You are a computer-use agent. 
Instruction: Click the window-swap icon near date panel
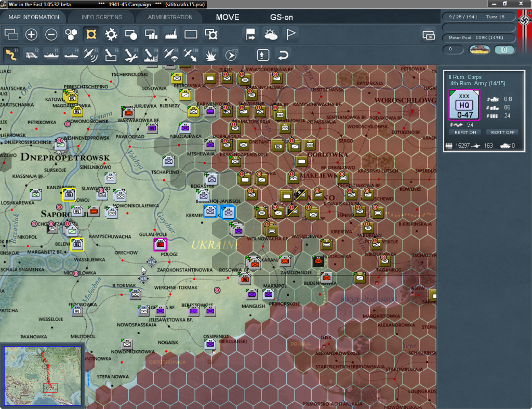[429, 35]
